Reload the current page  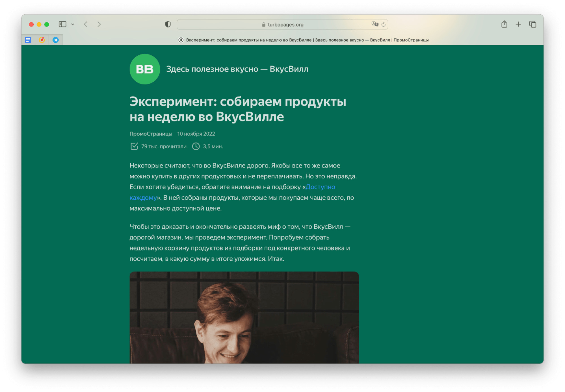tap(384, 24)
